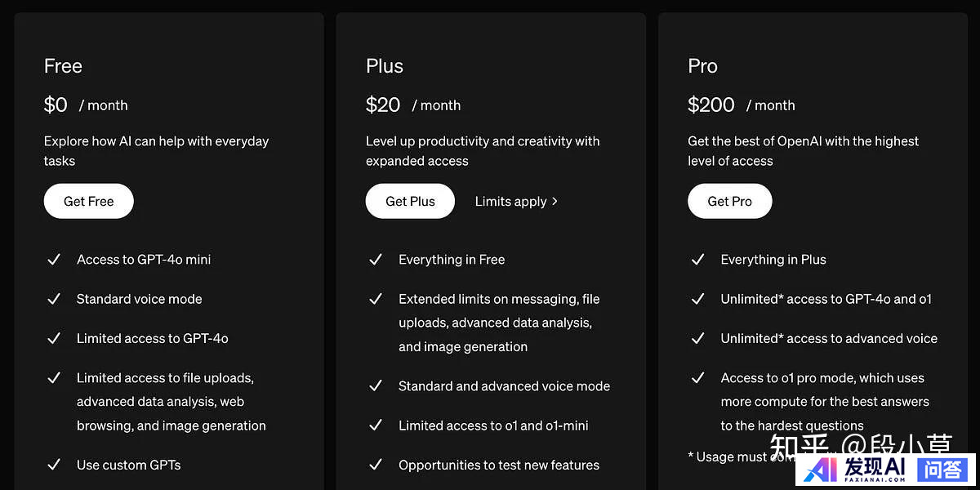Click checkmark beside Everything in Free
The height and width of the screenshot is (490, 980).
point(376,260)
